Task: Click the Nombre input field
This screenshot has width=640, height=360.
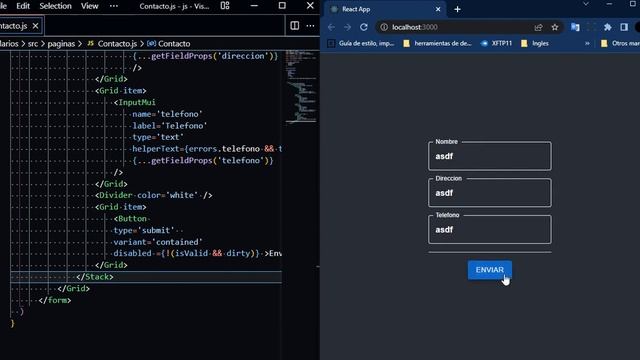Action: (x=490, y=156)
